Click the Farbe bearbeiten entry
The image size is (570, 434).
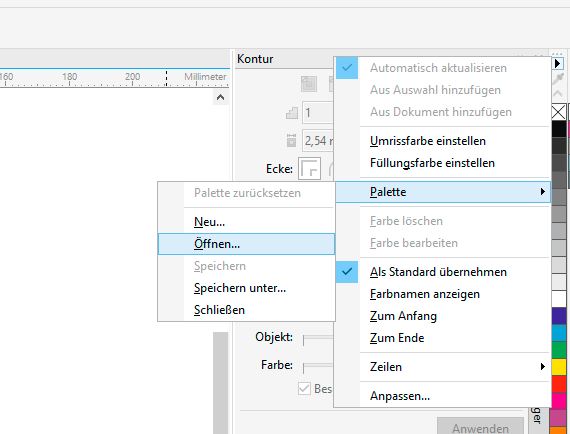tap(442, 242)
